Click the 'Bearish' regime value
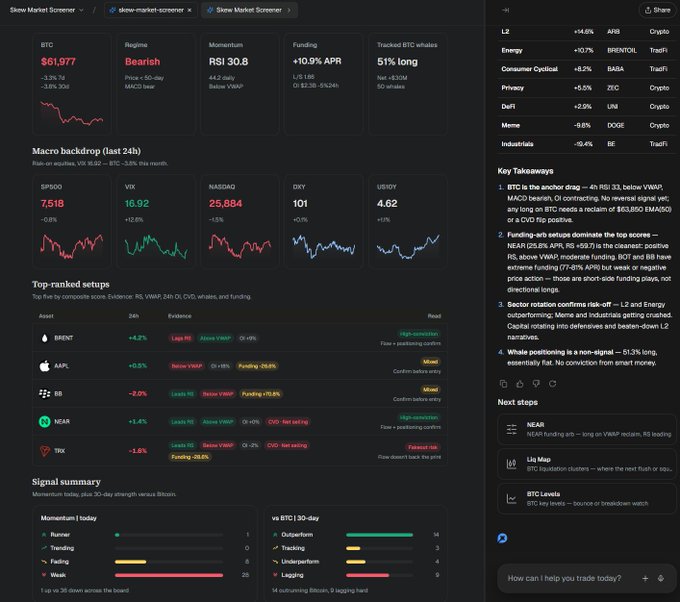This screenshot has width=680, height=602. click(x=142, y=62)
